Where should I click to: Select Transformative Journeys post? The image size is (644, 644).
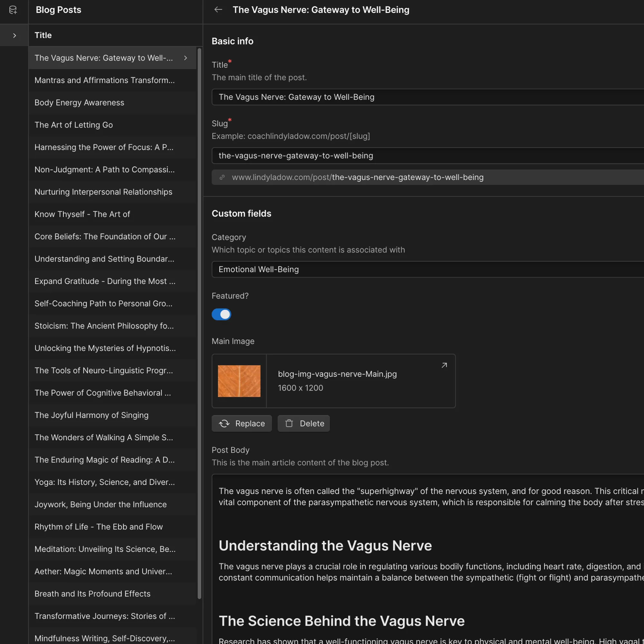click(x=112, y=616)
